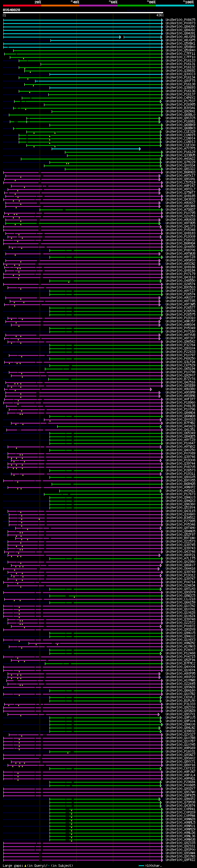Click the cyan alignment bar for UniRef100_A7Y7F5

click(96, 149)
